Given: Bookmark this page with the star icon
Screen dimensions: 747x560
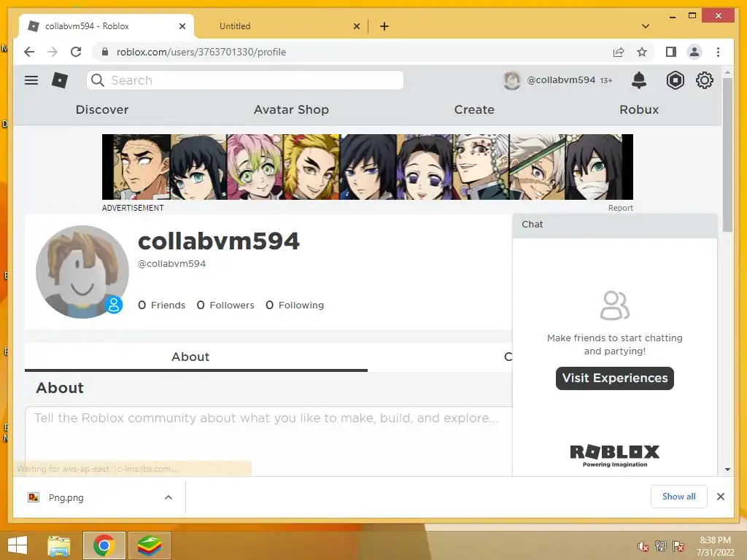Looking at the screenshot, I should [642, 52].
